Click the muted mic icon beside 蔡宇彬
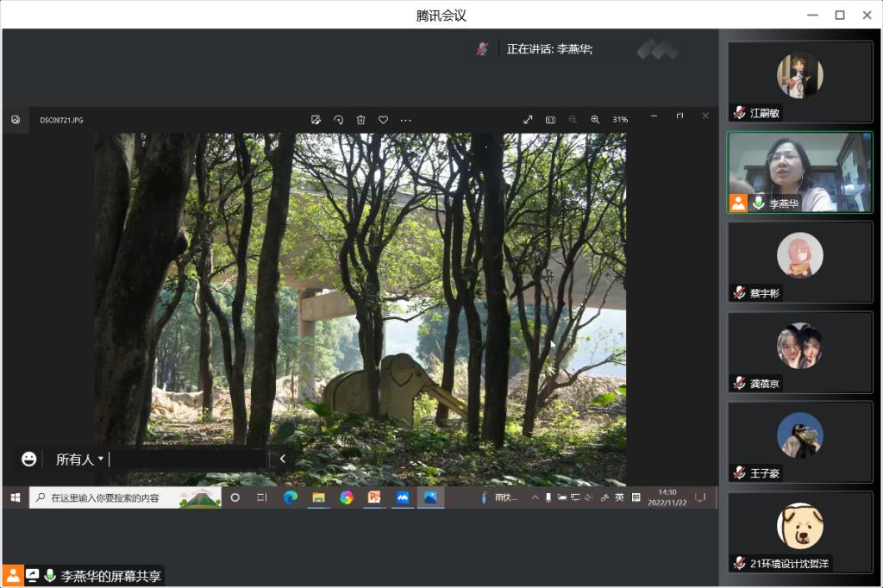This screenshot has width=883, height=588. (739, 293)
